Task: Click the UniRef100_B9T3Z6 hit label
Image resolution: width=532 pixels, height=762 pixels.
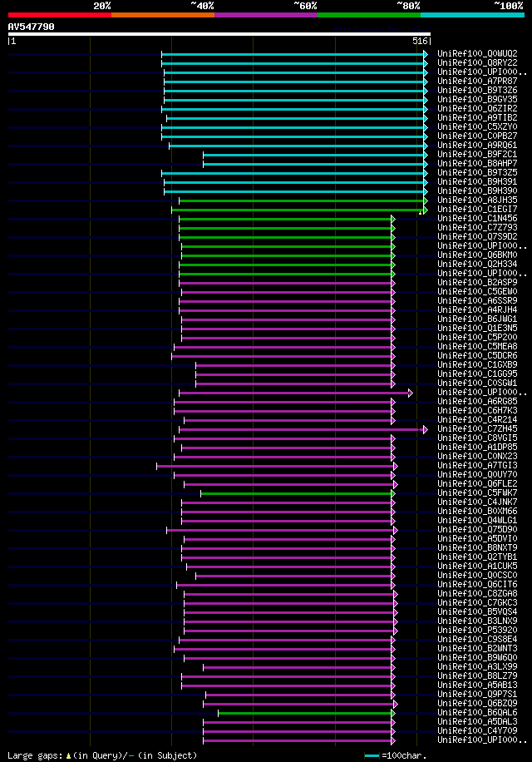Action: pos(477,91)
